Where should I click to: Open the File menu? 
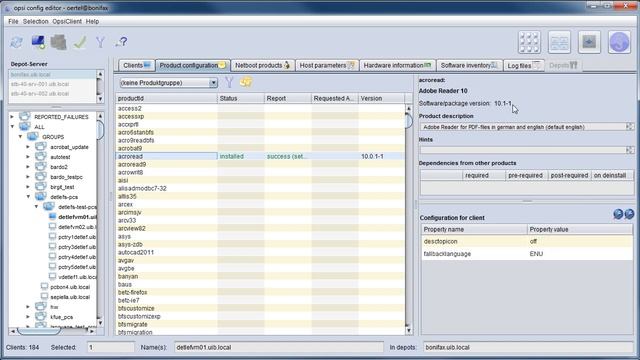tap(13, 21)
